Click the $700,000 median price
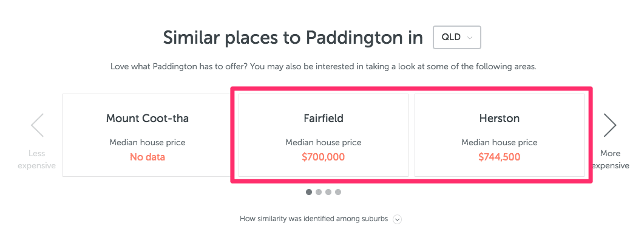The height and width of the screenshot is (237, 644). (324, 157)
